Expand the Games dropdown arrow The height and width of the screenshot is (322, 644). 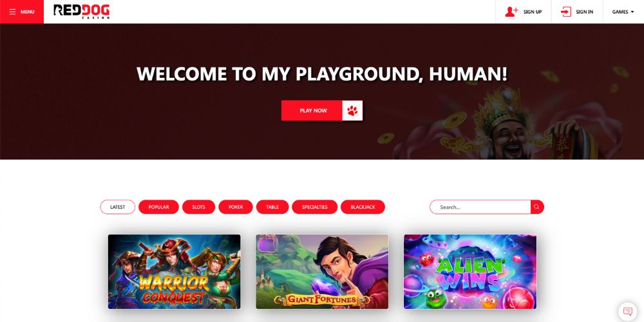632,12
